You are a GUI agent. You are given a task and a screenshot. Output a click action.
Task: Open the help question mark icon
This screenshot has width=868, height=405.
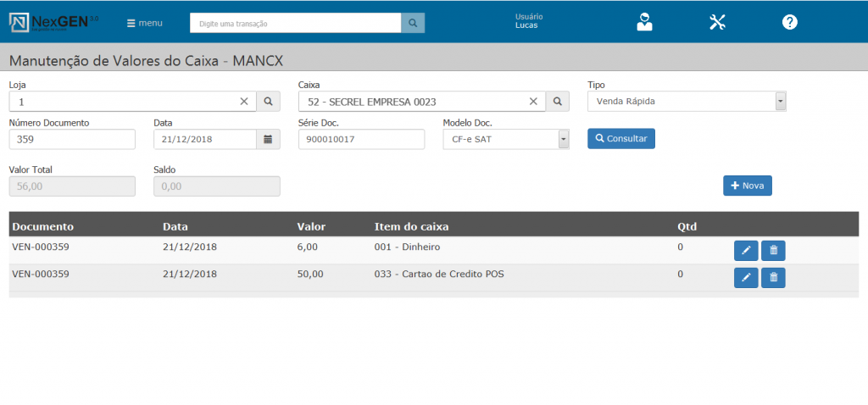(789, 23)
